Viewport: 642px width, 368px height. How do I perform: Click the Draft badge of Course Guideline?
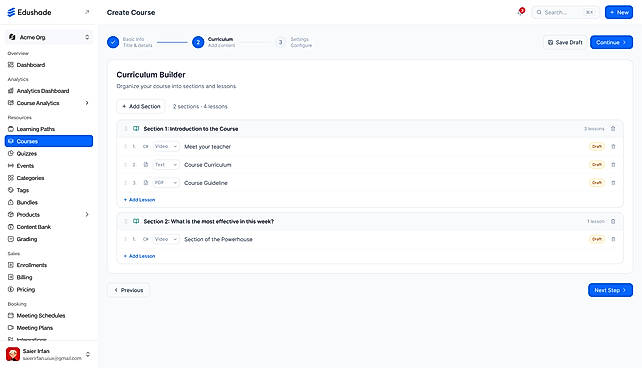point(597,183)
